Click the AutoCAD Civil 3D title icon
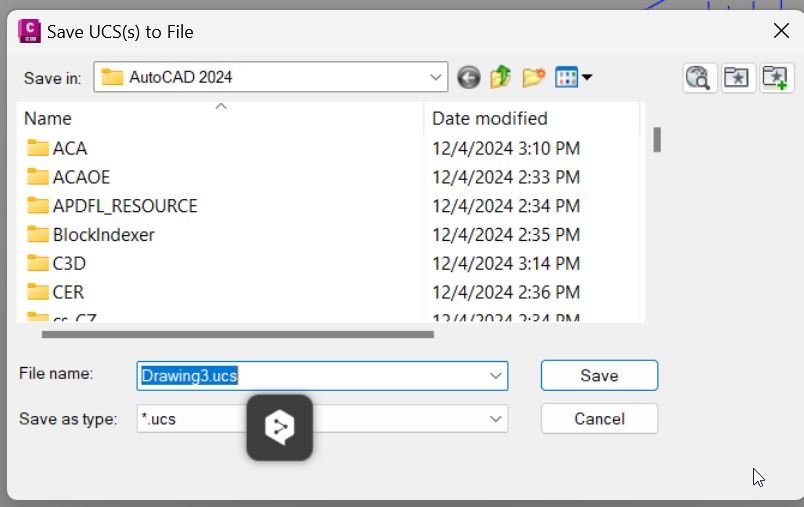The width and height of the screenshot is (804, 507). (x=29, y=31)
